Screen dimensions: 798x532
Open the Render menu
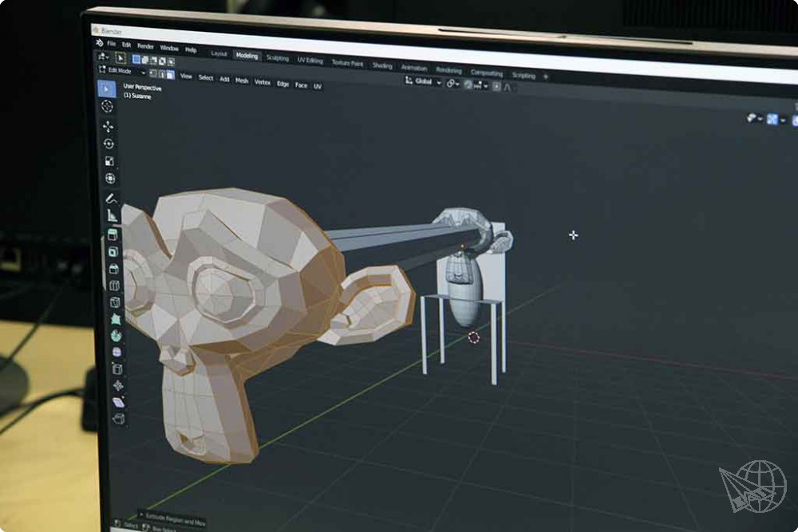pyautogui.click(x=145, y=46)
